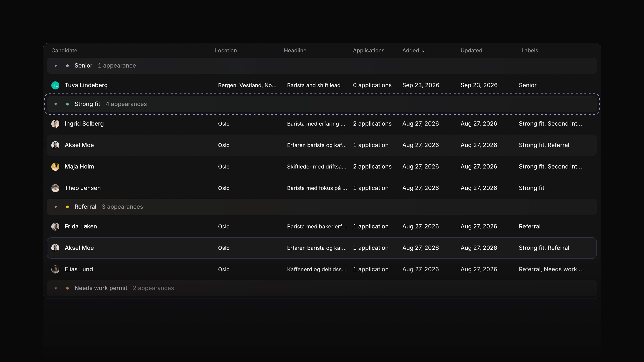The image size is (644, 362).
Task: Select candidate name Ingrid Solberg
Action: [x=84, y=124]
